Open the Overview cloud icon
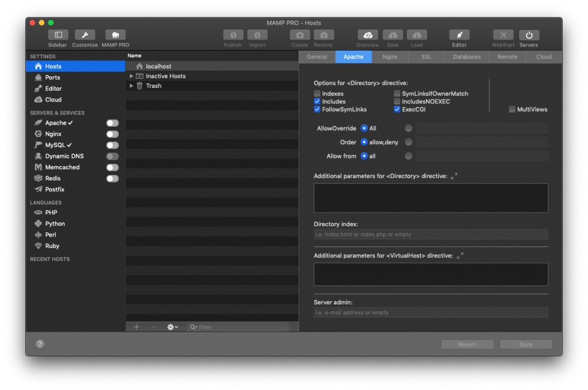Image resolution: width=588 pixels, height=390 pixels. (367, 34)
